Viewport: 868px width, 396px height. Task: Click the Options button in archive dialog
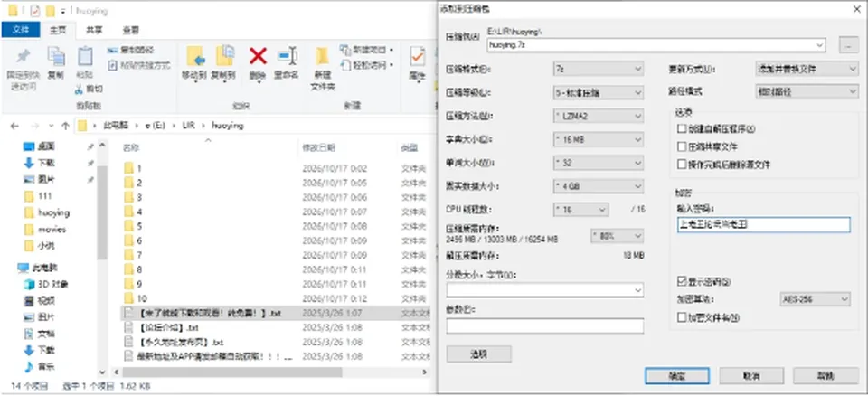coord(479,354)
